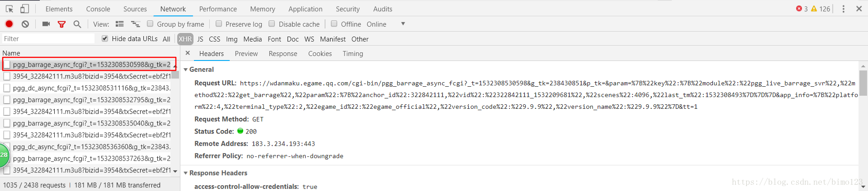Check the Disable cache option
Viewport: 868px width, 191px height.
coord(272,23)
